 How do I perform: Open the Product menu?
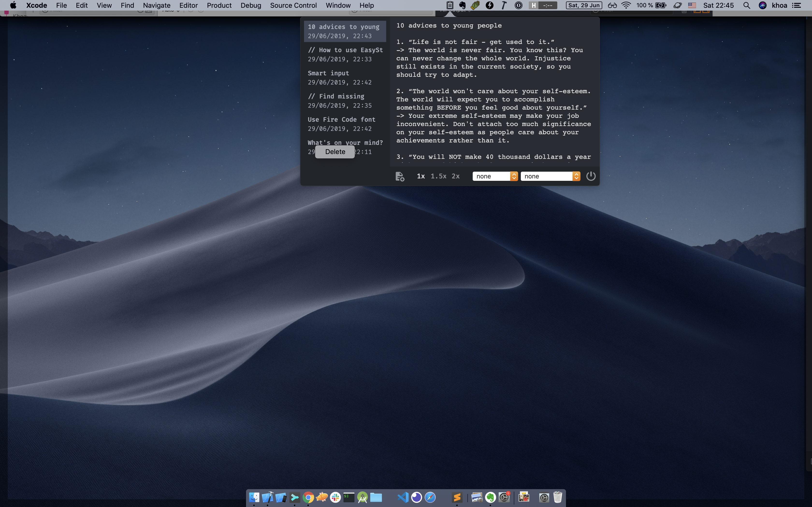point(219,5)
